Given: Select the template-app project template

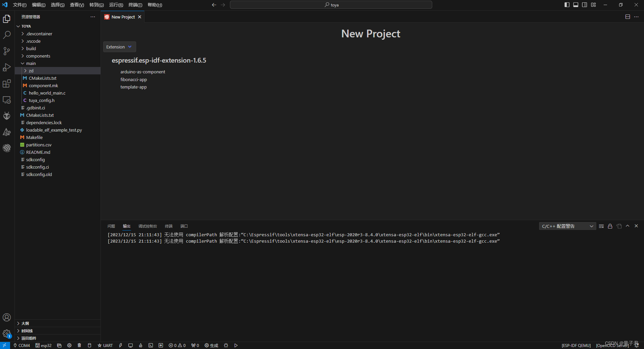Looking at the screenshot, I should click(x=133, y=87).
